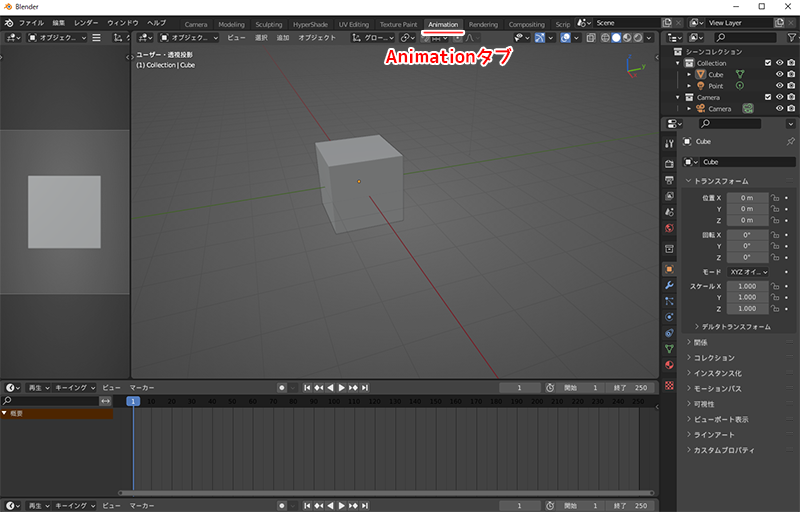Image resolution: width=800 pixels, height=512 pixels.
Task: Open the World properties tab icon
Action: (669, 228)
